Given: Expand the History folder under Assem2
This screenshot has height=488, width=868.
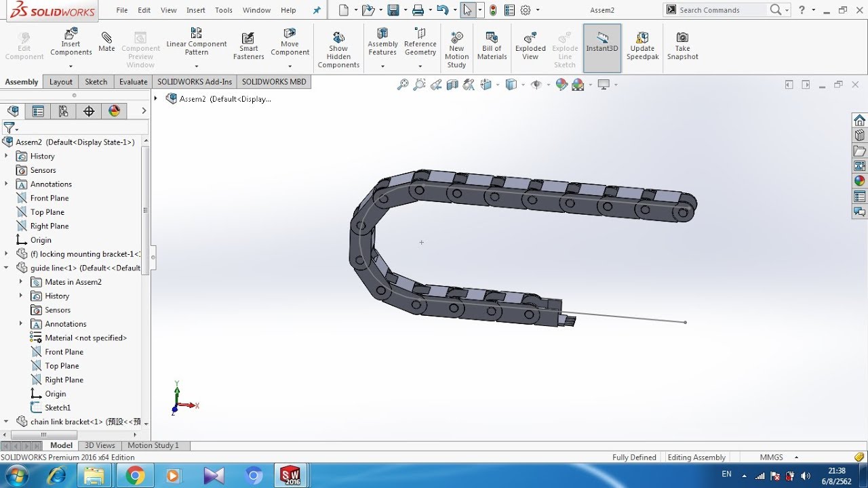Looking at the screenshot, I should (x=7, y=156).
